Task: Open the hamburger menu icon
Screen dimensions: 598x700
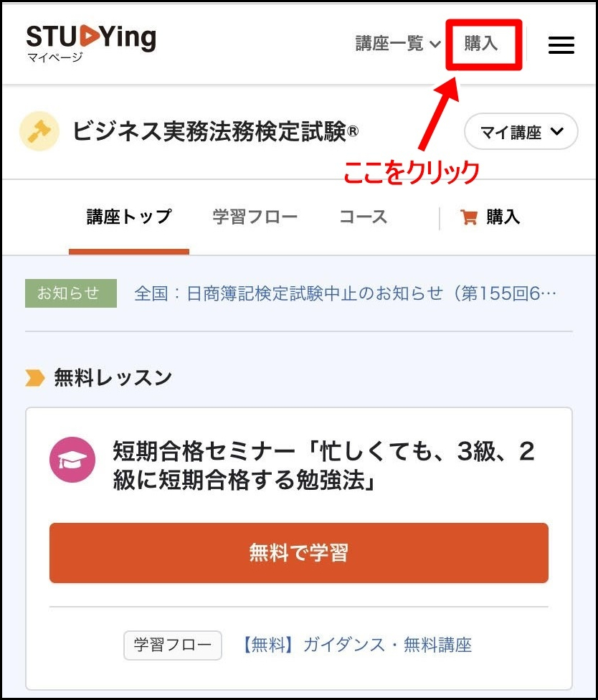Action: pos(561,44)
